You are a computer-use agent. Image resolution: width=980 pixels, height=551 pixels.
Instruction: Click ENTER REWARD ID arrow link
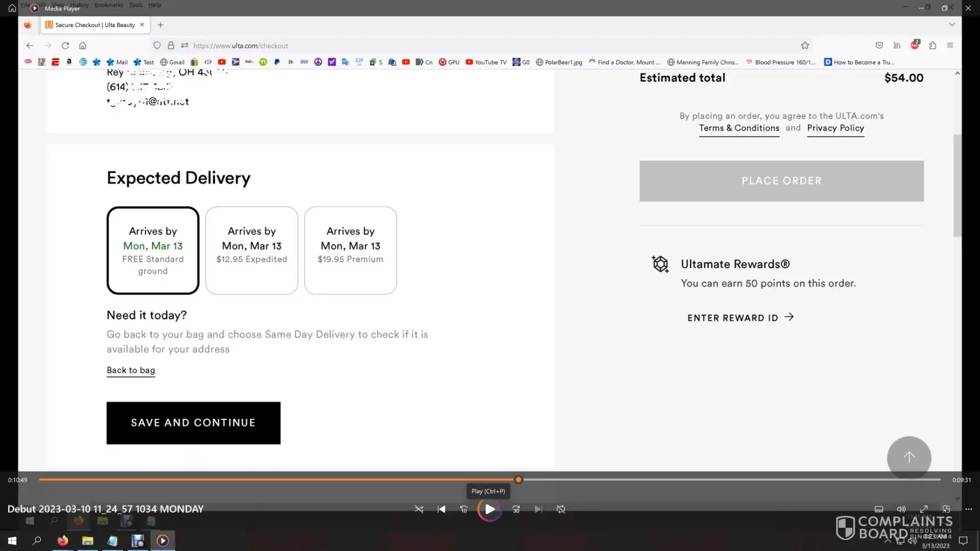(740, 317)
